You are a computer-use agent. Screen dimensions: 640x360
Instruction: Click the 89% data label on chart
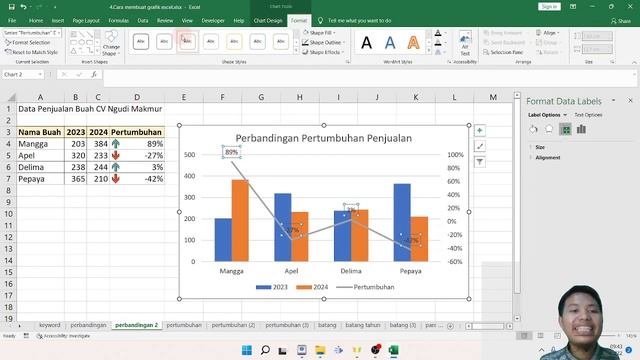[231, 152]
